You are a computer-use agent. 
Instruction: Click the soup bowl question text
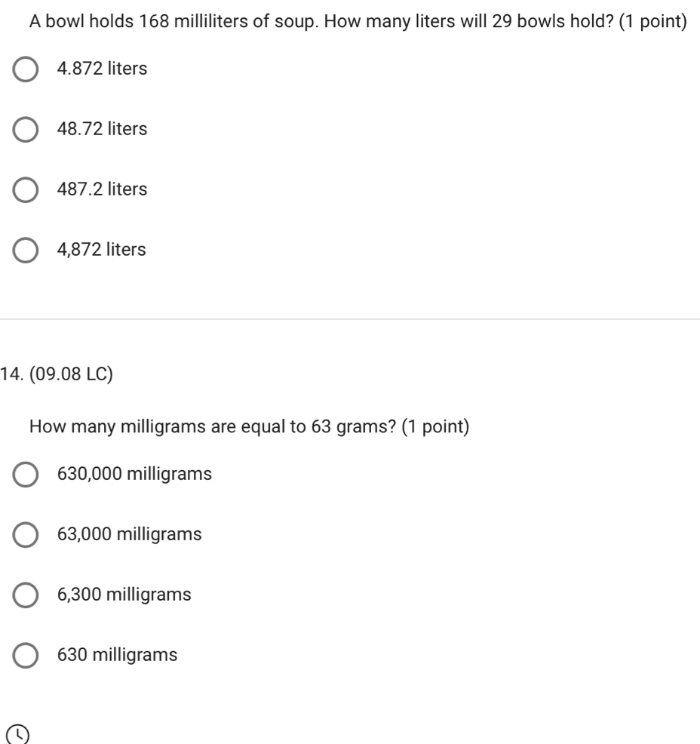[x=358, y=21]
